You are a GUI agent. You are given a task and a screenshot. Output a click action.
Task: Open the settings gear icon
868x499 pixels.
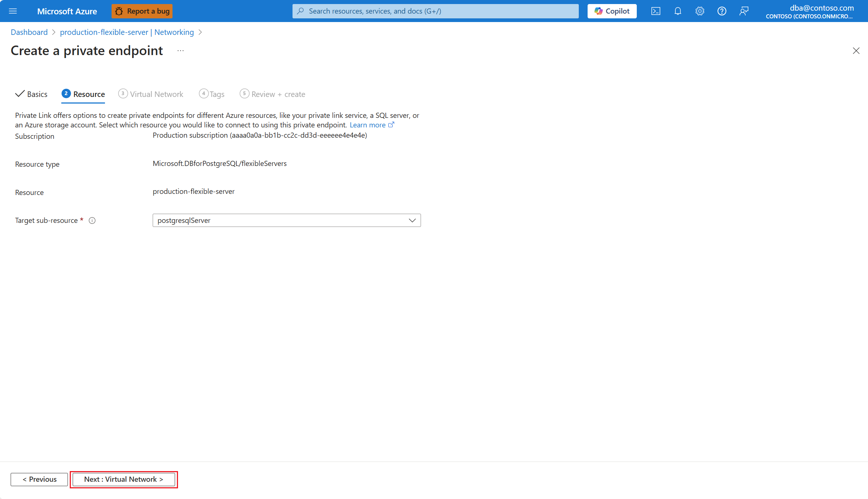point(700,11)
